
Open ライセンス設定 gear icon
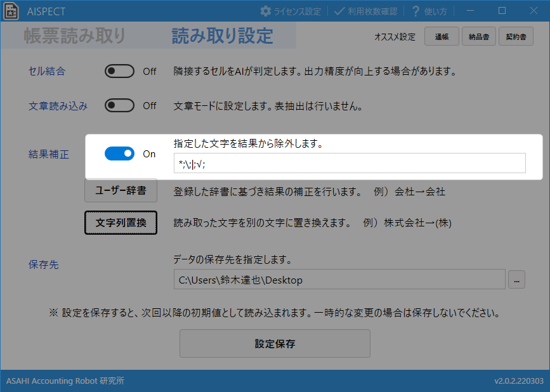point(266,11)
